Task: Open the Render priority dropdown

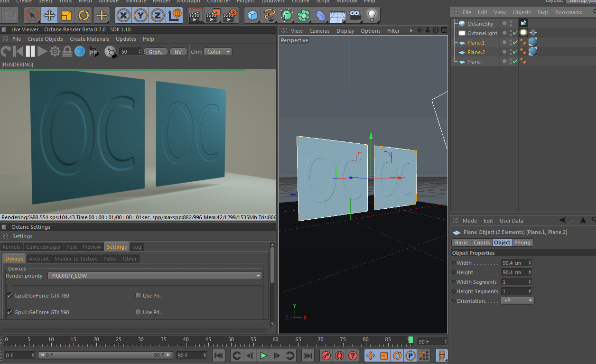Action: point(155,276)
